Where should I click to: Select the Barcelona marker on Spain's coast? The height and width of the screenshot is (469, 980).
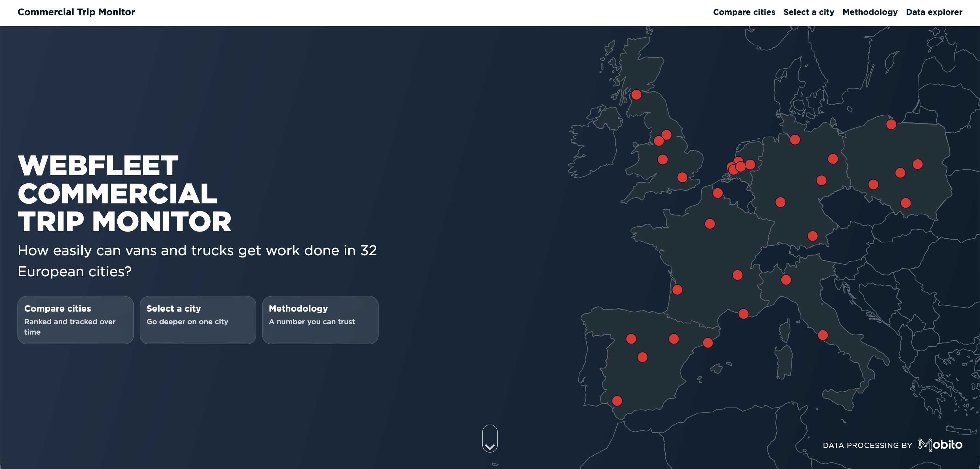[x=707, y=343]
